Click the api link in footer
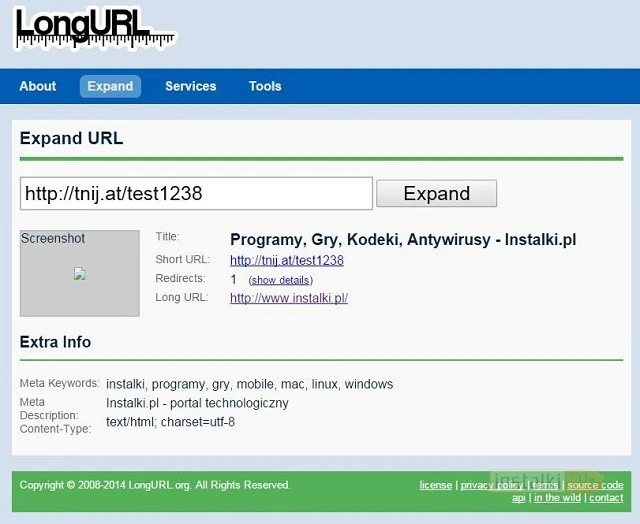Image resolution: width=640 pixels, height=524 pixels. [x=519, y=497]
